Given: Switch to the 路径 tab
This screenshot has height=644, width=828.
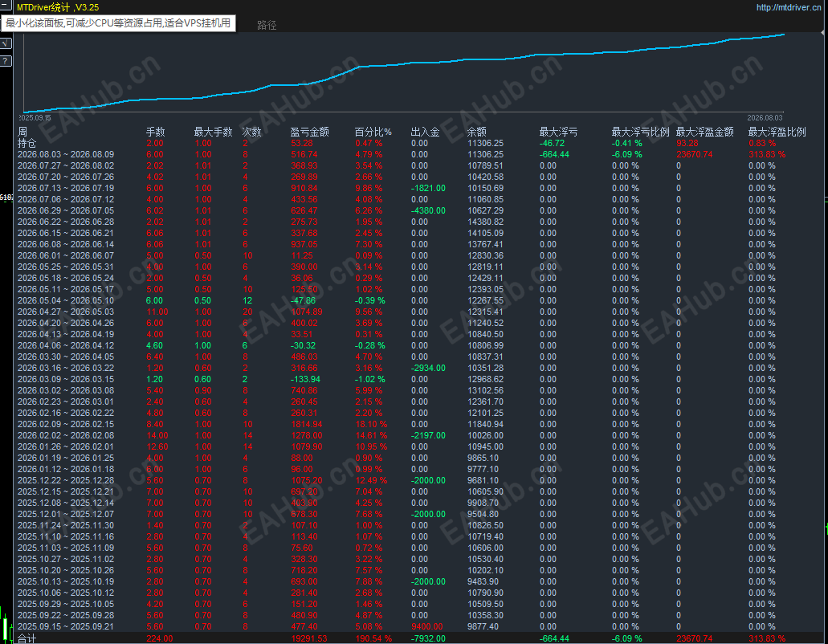Looking at the screenshot, I should coord(267,25).
